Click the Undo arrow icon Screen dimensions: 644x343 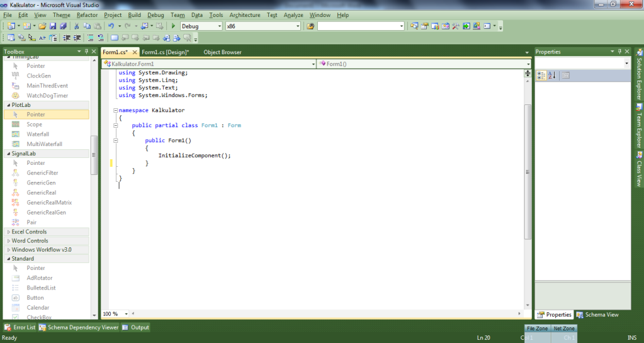(111, 26)
